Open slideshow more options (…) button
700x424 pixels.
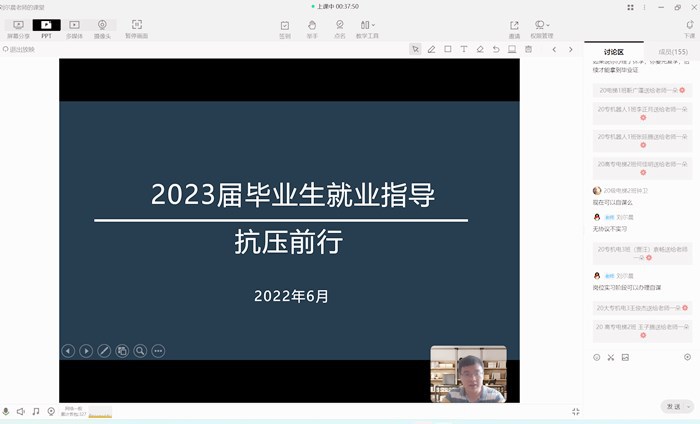[158, 351]
